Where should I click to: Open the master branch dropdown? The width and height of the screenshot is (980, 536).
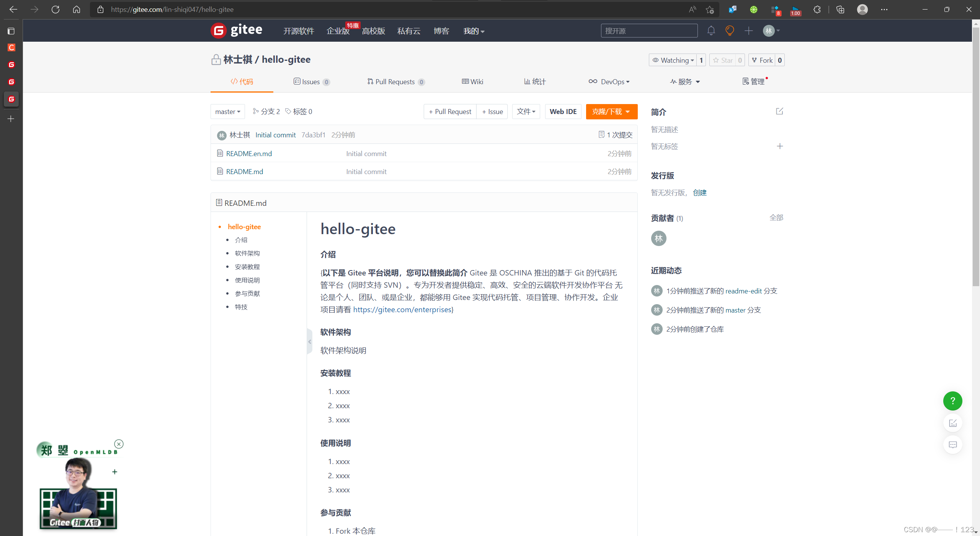[227, 111]
